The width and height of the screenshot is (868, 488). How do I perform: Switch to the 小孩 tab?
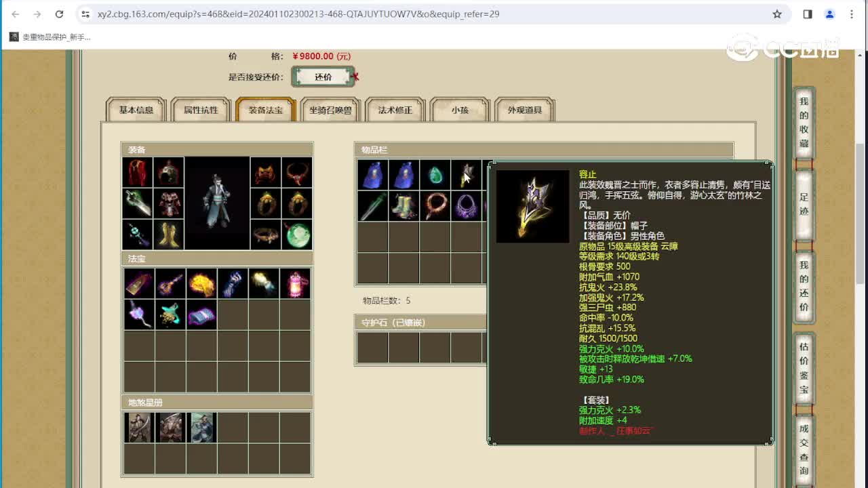[x=460, y=110]
